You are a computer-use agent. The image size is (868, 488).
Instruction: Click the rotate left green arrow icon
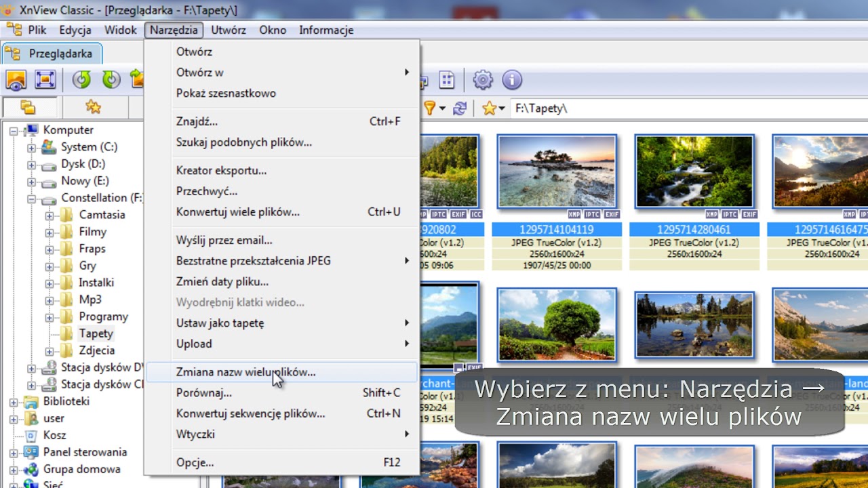pyautogui.click(x=82, y=80)
